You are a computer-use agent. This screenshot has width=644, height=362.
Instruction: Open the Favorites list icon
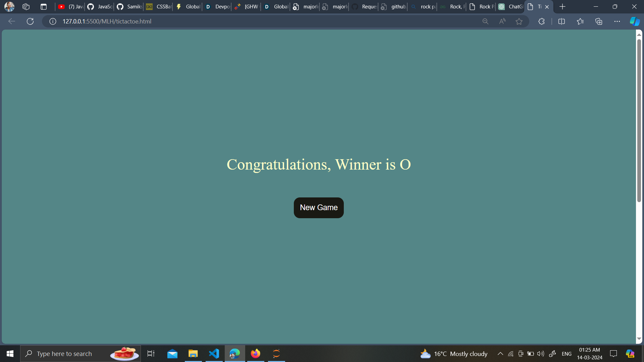point(580,21)
